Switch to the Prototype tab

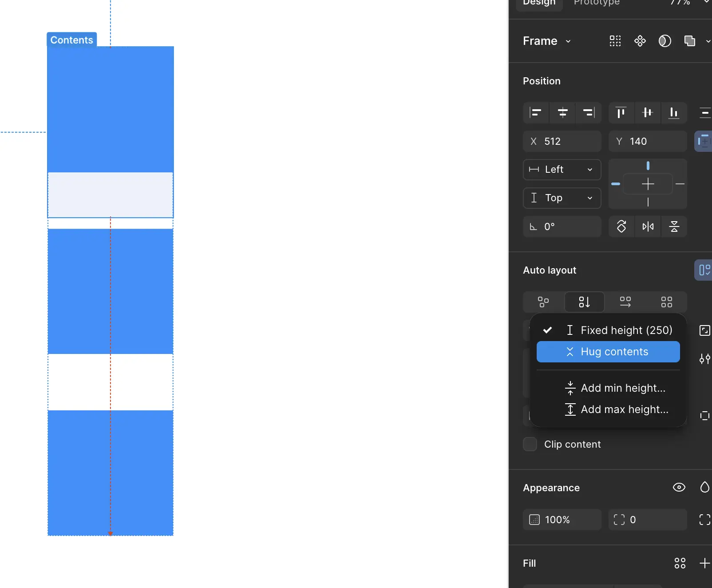[x=596, y=3]
